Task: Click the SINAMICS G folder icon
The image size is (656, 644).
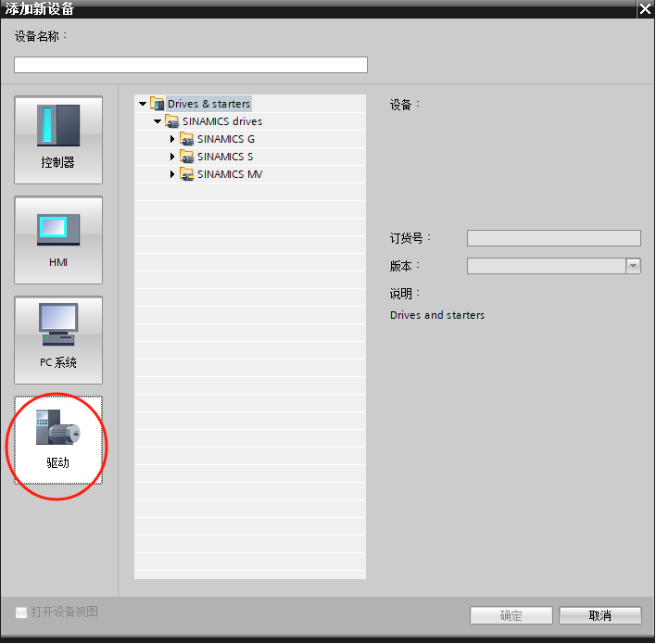Action: point(186,138)
